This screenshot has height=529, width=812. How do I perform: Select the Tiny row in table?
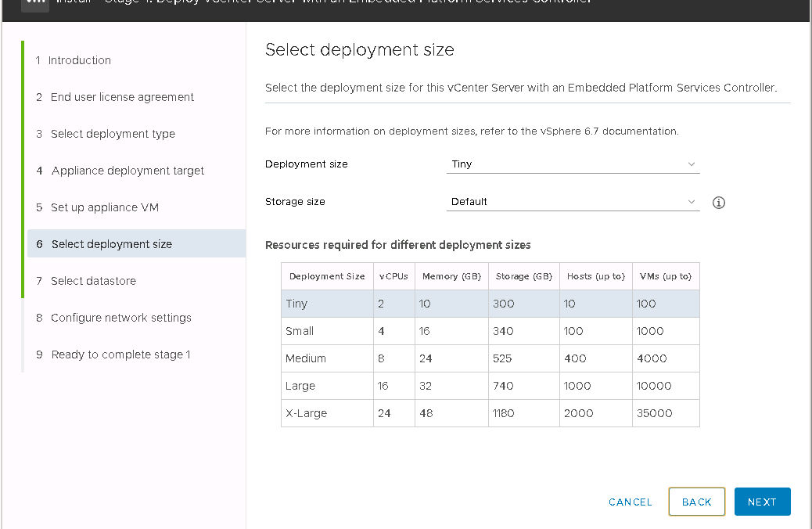tap(490, 304)
